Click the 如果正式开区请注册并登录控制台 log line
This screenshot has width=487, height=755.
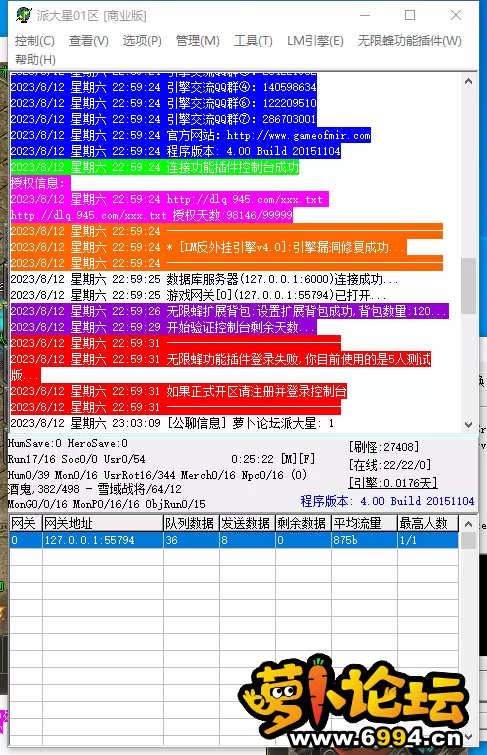click(178, 391)
